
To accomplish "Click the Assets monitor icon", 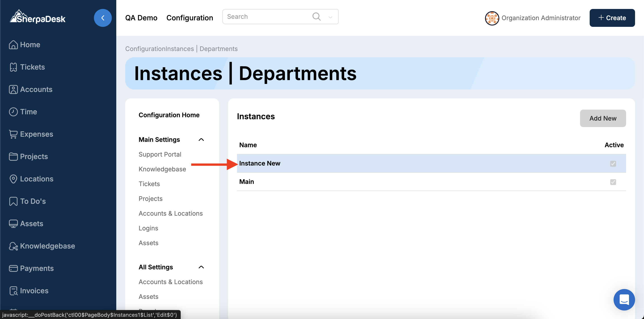I will pos(13,223).
